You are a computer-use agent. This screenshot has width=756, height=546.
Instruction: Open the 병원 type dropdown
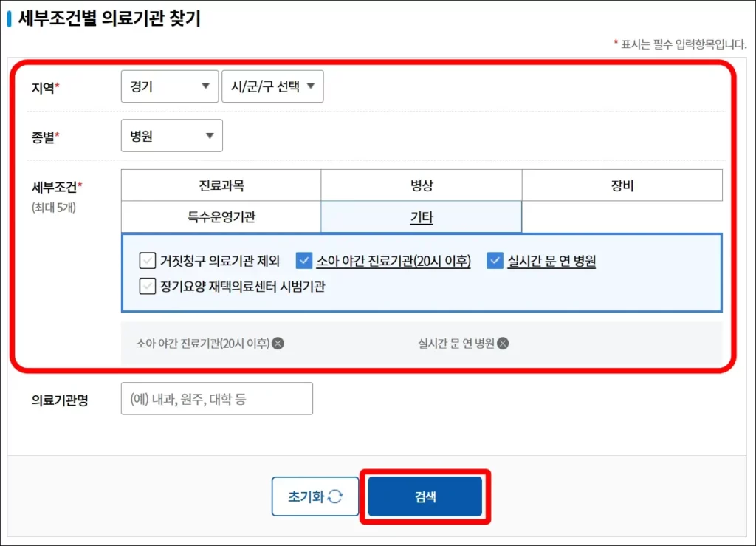pyautogui.click(x=171, y=135)
